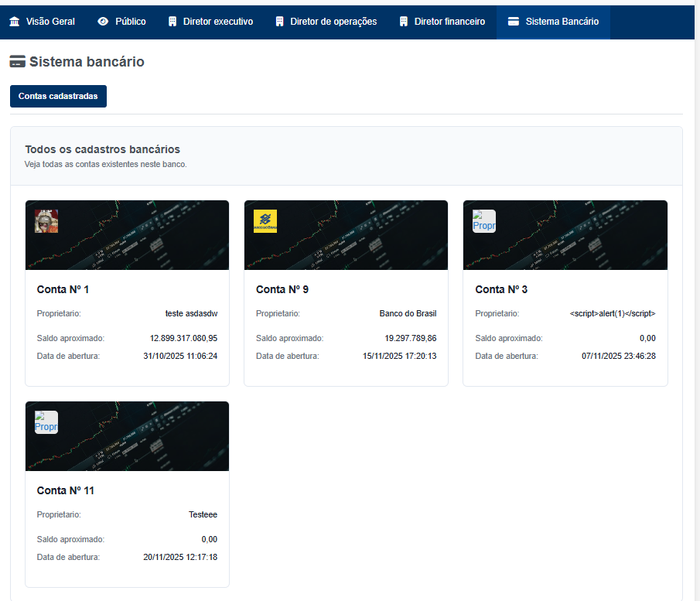Click the Veja todas as contas existentes subtitle
Image resolution: width=700 pixels, height=601 pixels.
click(x=105, y=164)
